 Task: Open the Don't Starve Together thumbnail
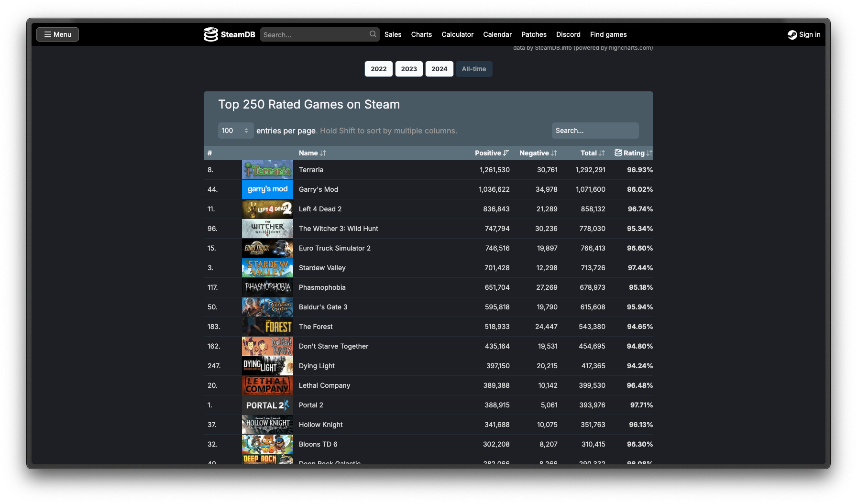tap(267, 346)
